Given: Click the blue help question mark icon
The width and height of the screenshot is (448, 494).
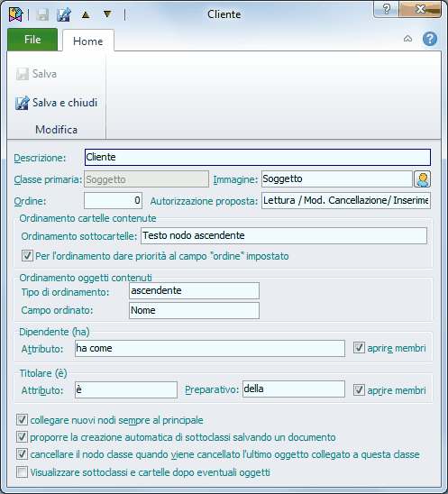Looking at the screenshot, I should tap(430, 39).
